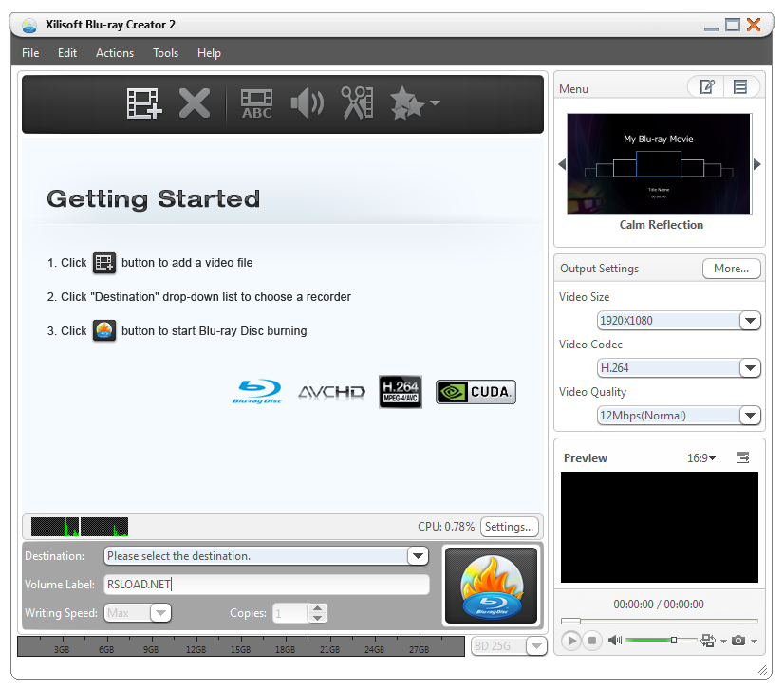The width and height of the screenshot is (784, 689).
Task: Expand the snapshot camera dropdown arrow
Action: [x=754, y=642]
